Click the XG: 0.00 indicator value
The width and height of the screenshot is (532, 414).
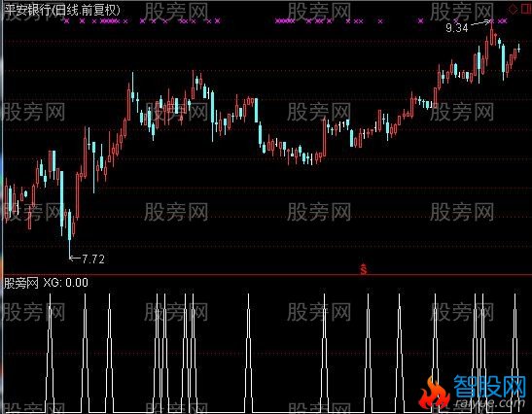point(66,283)
